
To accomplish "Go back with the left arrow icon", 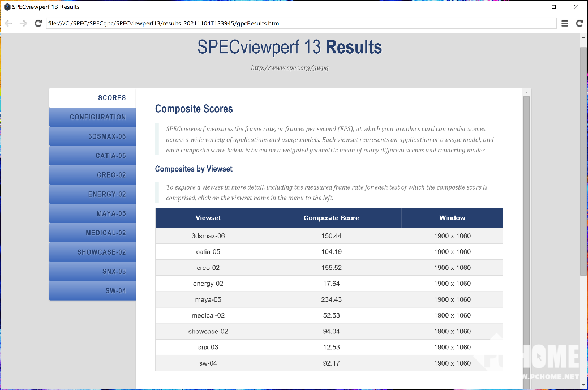I will [x=8, y=23].
